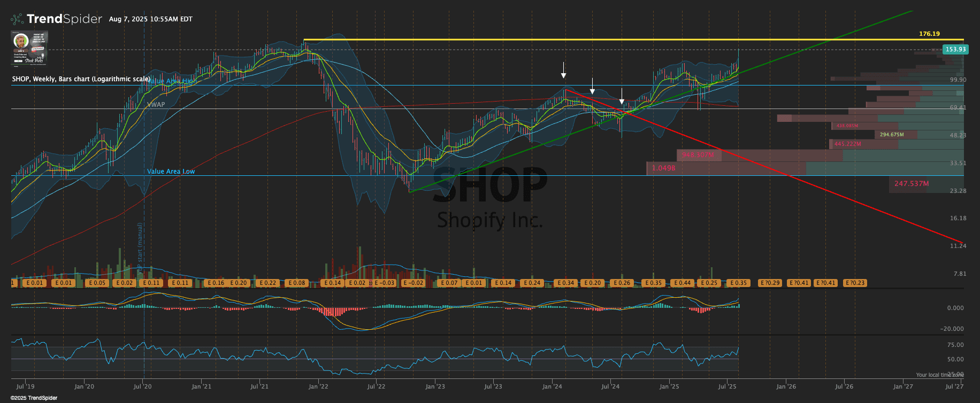The height and width of the screenshot is (403, 980).
Task: Click the MACD -20.000 axis value
Action: coord(952,329)
